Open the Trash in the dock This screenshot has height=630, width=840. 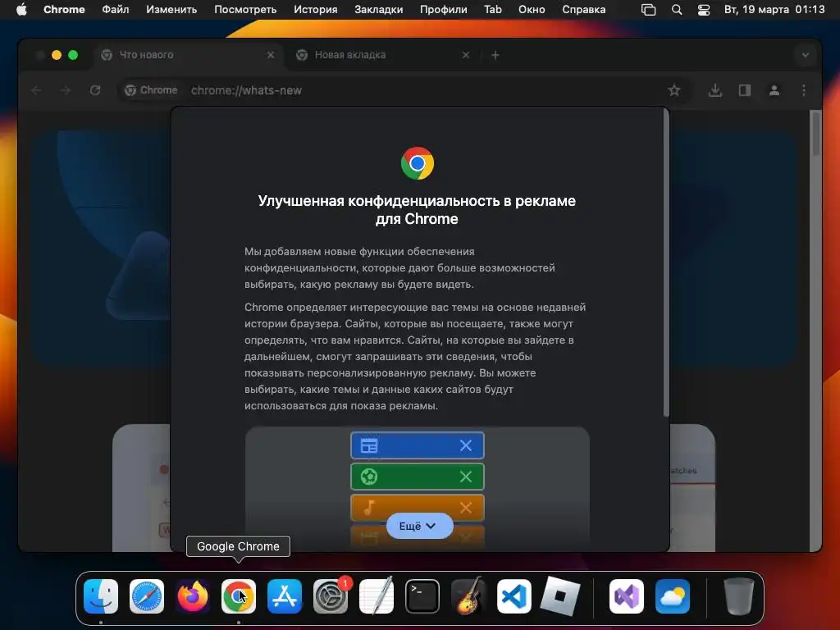[x=739, y=596]
